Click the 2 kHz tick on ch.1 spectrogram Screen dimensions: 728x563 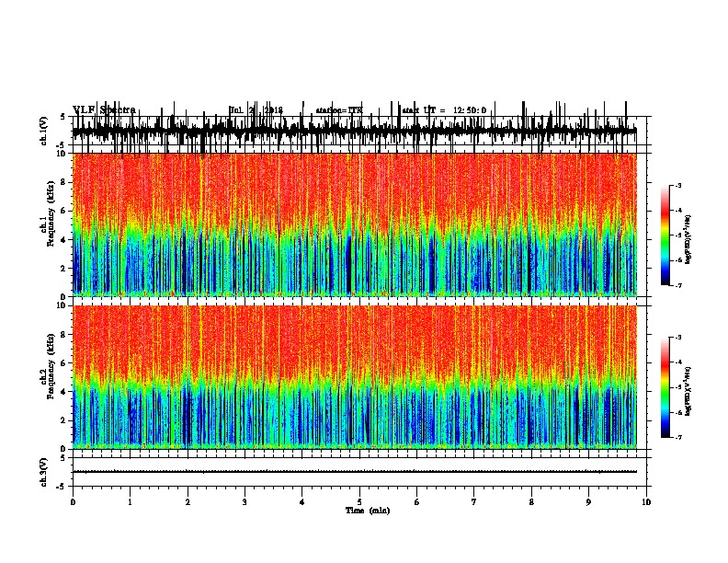coord(64,269)
